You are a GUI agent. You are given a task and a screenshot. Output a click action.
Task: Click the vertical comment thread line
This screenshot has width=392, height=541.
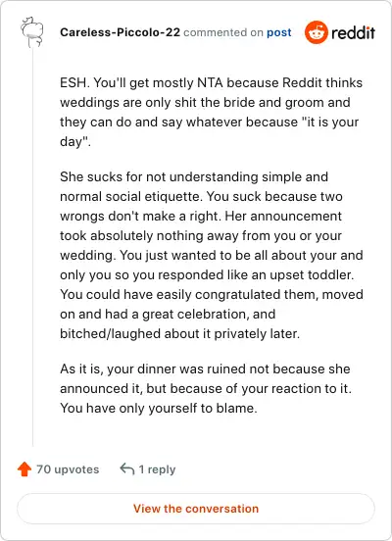[32, 247]
